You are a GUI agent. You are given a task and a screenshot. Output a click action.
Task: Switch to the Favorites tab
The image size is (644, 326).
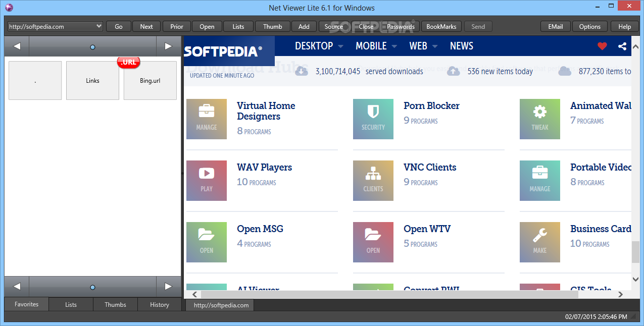27,304
